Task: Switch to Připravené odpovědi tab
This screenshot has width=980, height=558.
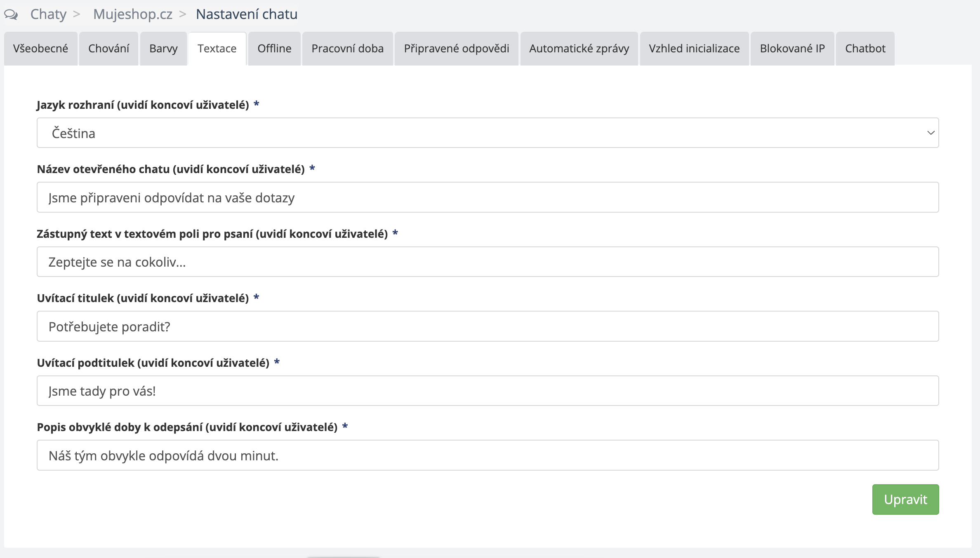Action: tap(456, 49)
